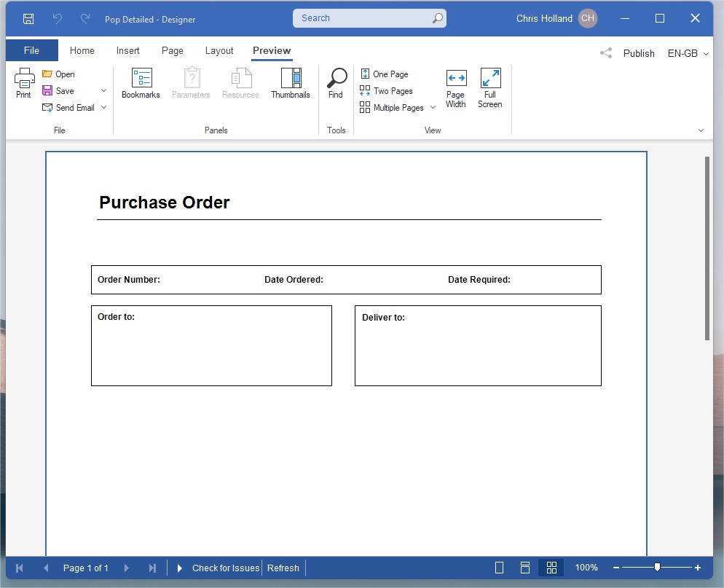
Task: Click the share icon beside Publish
Action: pos(606,53)
